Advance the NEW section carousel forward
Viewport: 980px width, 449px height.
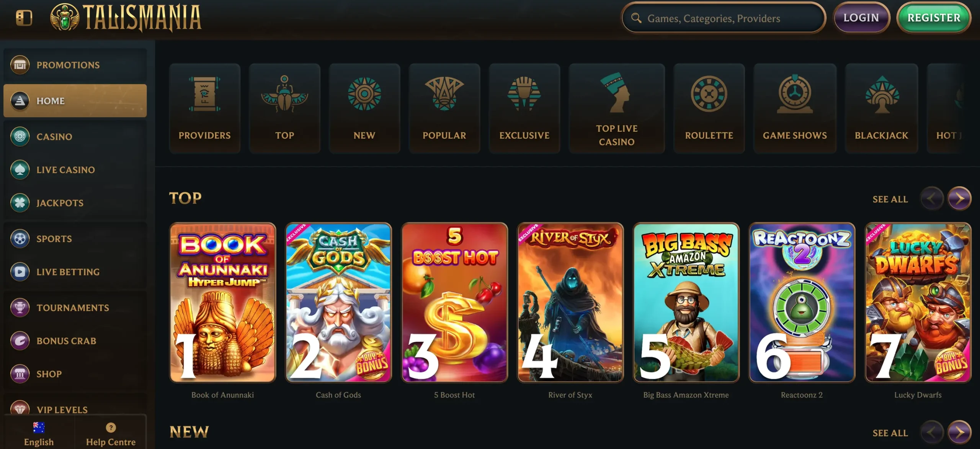(959, 432)
